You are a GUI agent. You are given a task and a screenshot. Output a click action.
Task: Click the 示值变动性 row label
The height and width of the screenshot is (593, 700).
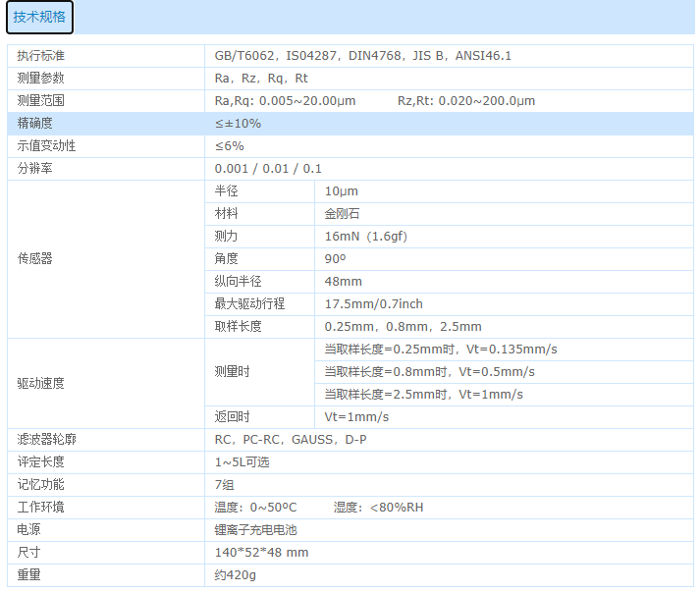(47, 146)
